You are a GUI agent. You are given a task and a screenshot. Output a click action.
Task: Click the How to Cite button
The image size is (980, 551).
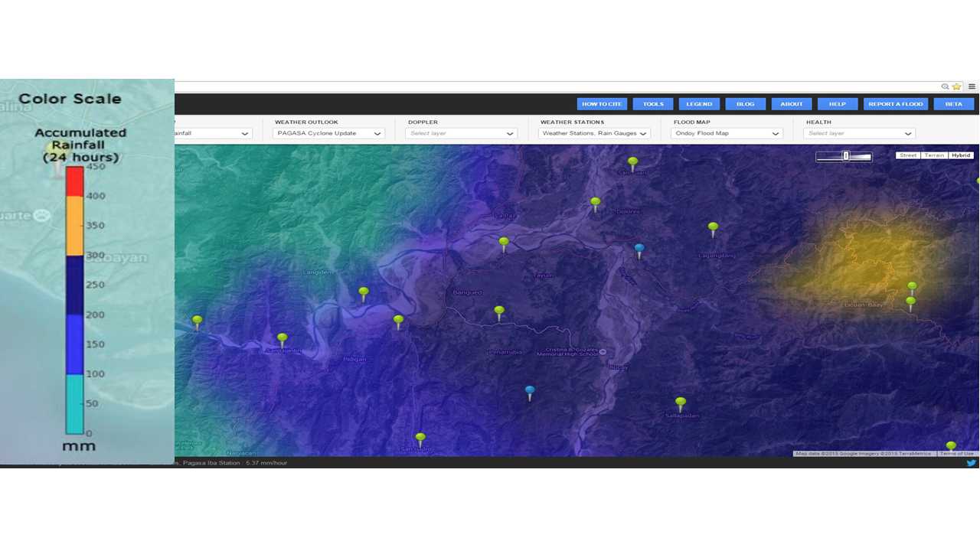pyautogui.click(x=602, y=104)
